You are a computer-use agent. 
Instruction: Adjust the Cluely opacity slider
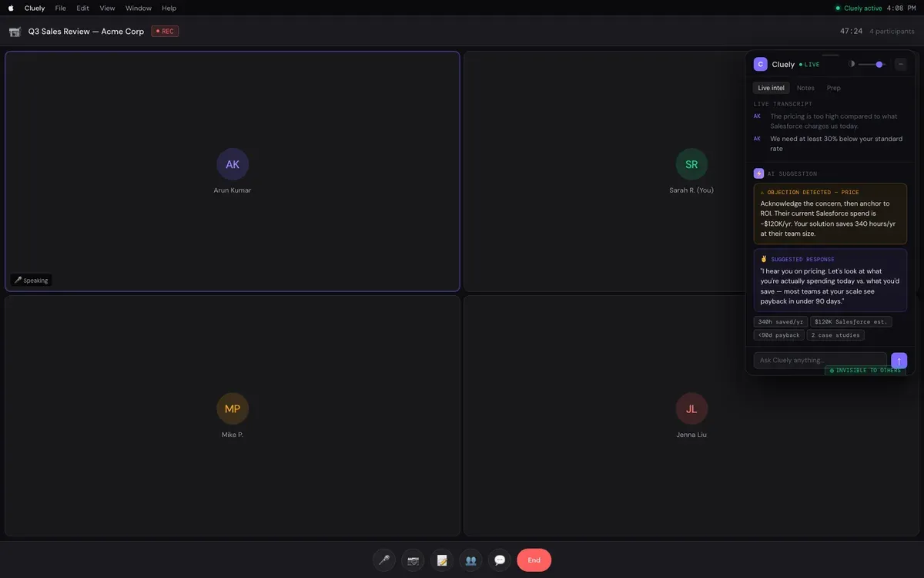coord(871,65)
